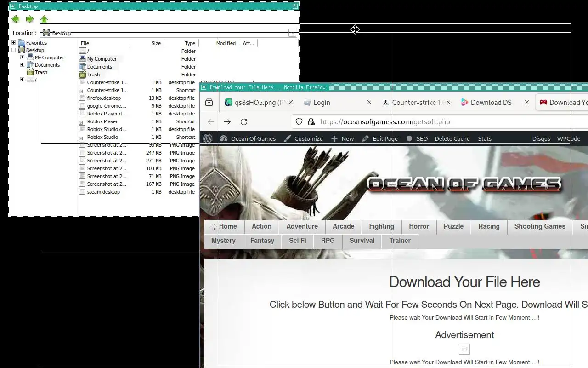The image size is (588, 368).
Task: Click the broken image under Advertisement
Action: (x=464, y=349)
